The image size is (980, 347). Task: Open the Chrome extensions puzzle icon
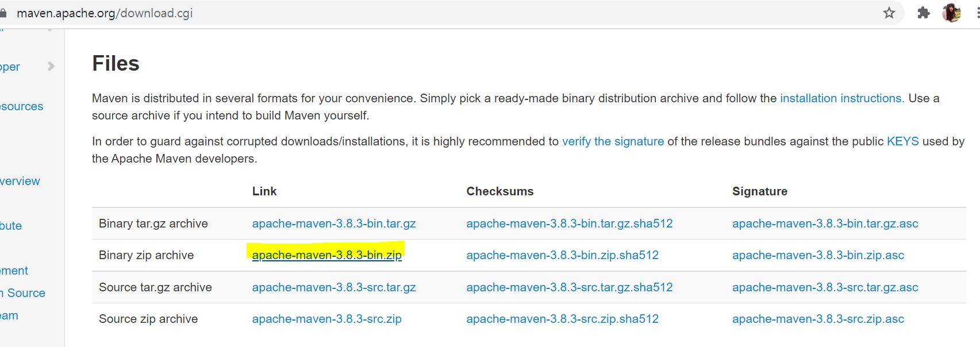923,13
